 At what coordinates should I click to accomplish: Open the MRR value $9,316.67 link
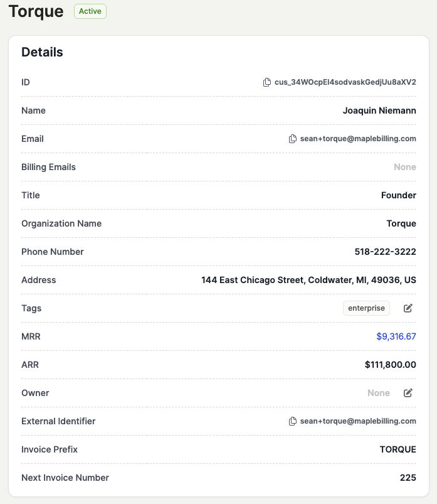396,336
